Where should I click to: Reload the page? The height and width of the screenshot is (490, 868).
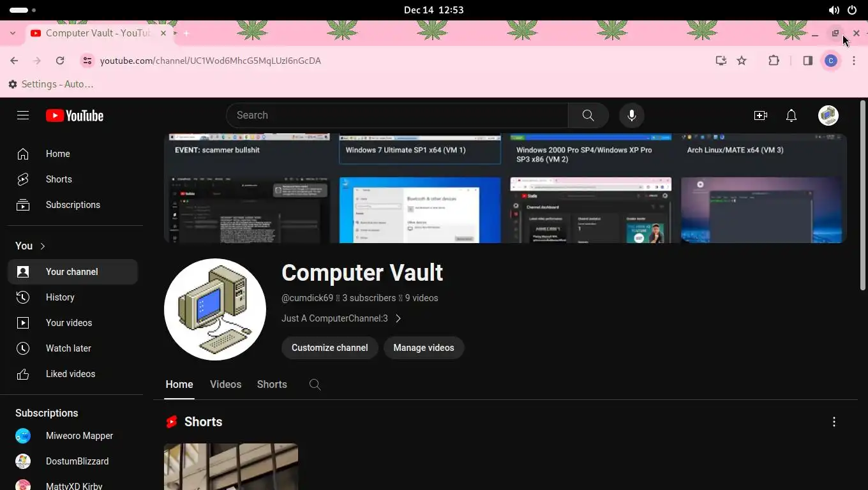(60, 61)
